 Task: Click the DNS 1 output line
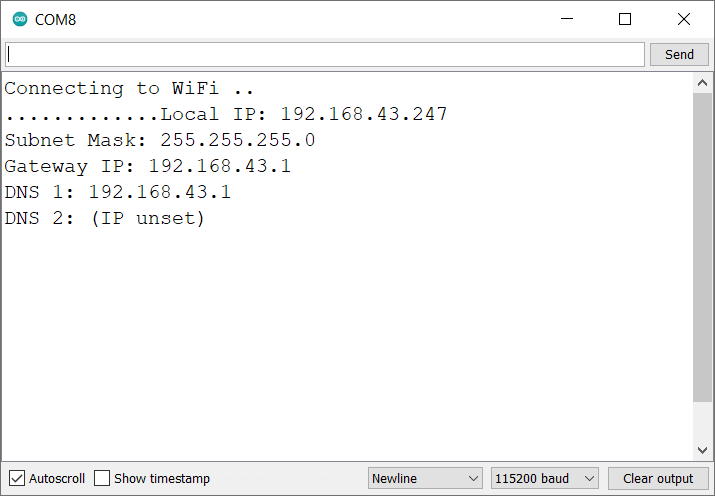coord(118,192)
